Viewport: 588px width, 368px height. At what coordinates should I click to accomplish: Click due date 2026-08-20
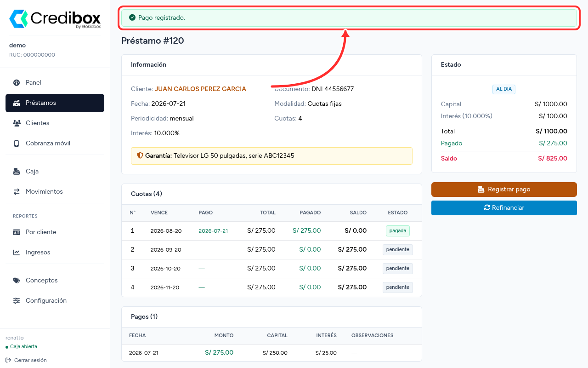pos(166,231)
